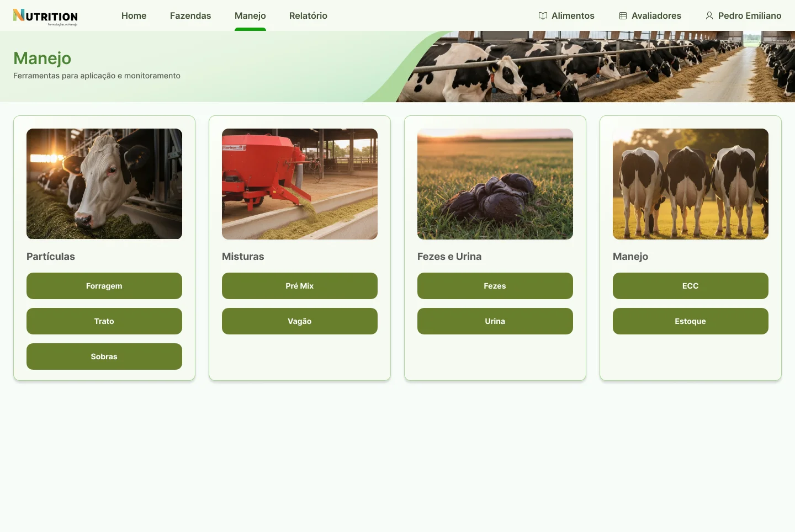Click the user icon beside Pedro Emiliano
795x532 pixels.
[709, 16]
